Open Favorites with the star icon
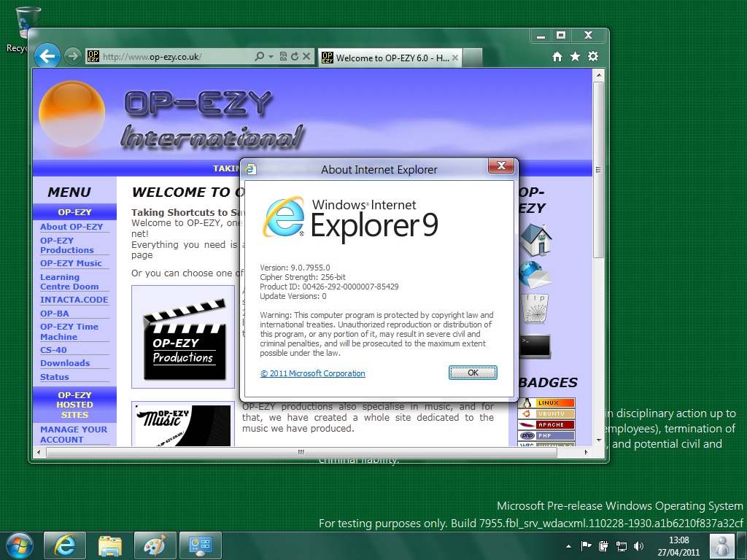This screenshot has width=747, height=560. pyautogui.click(x=575, y=57)
